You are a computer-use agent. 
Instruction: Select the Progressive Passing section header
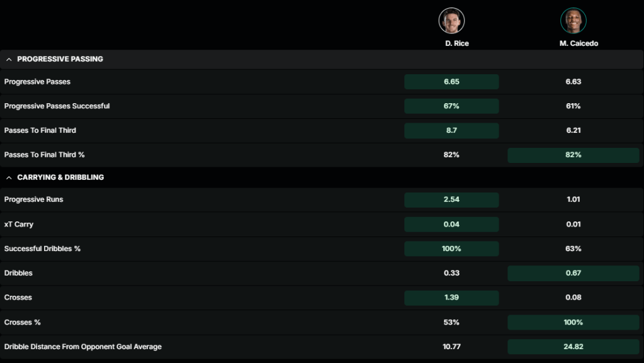pyautogui.click(x=60, y=59)
